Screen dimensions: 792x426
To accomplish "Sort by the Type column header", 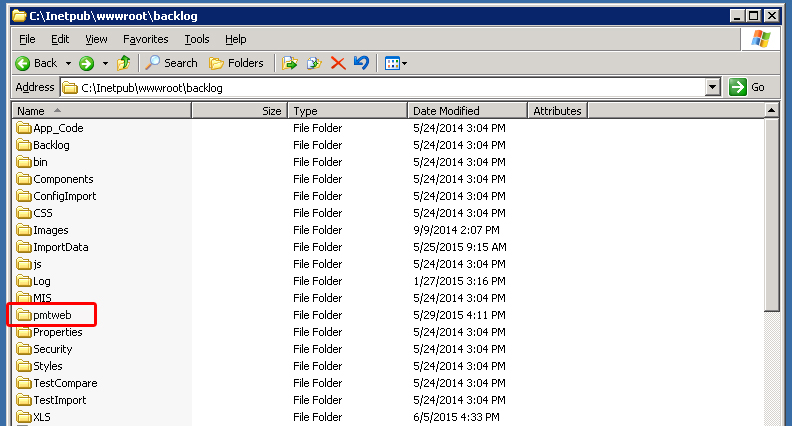I will pyautogui.click(x=348, y=111).
